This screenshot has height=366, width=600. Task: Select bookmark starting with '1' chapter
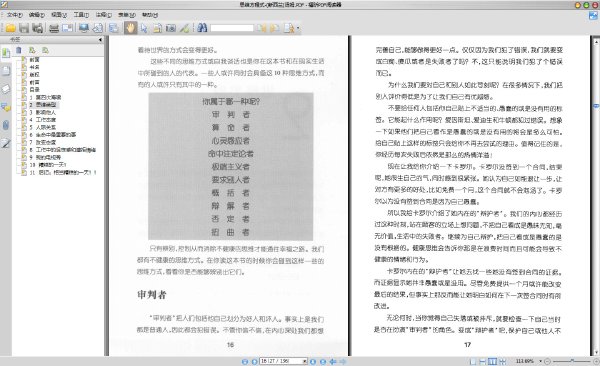(45, 97)
